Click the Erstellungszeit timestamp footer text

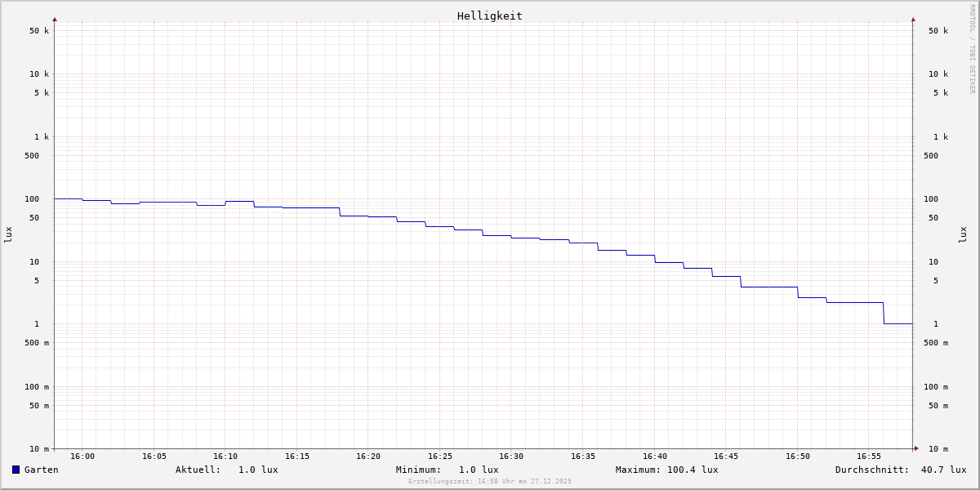point(490,482)
